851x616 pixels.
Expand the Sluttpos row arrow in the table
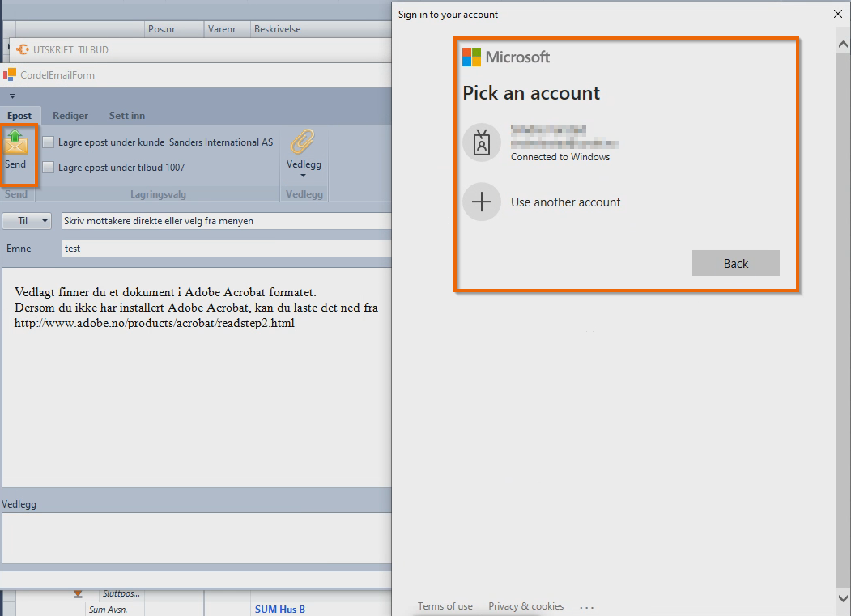click(78, 594)
